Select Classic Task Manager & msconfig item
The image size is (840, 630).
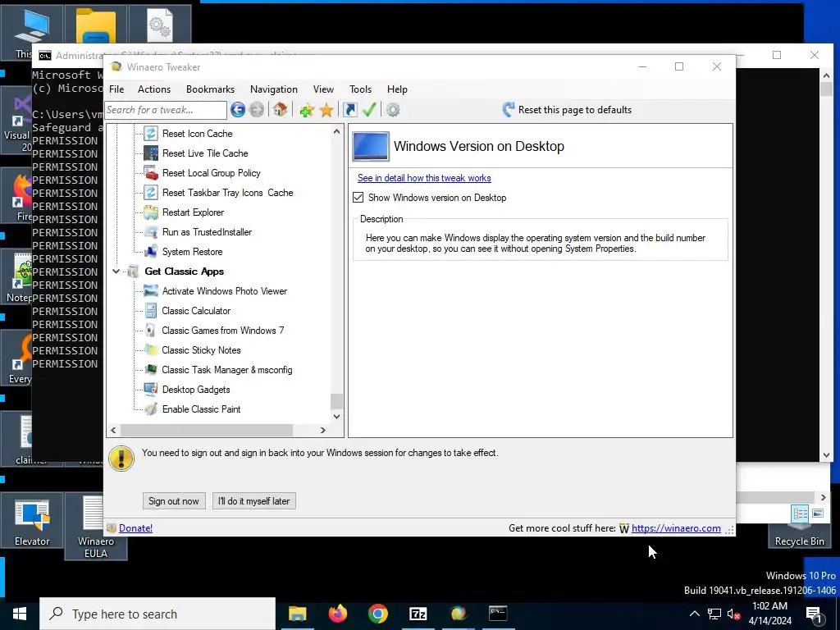click(227, 370)
